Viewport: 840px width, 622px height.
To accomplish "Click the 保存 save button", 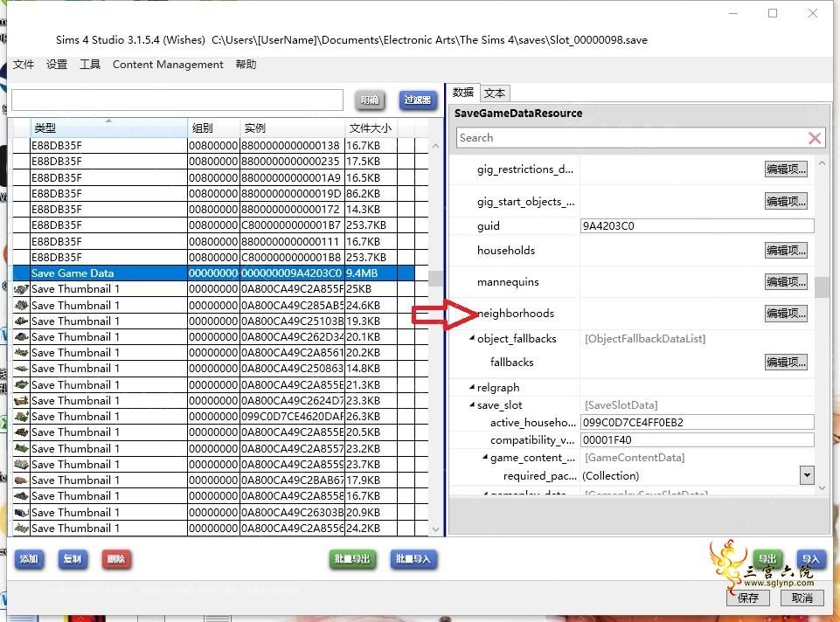I will [x=748, y=598].
